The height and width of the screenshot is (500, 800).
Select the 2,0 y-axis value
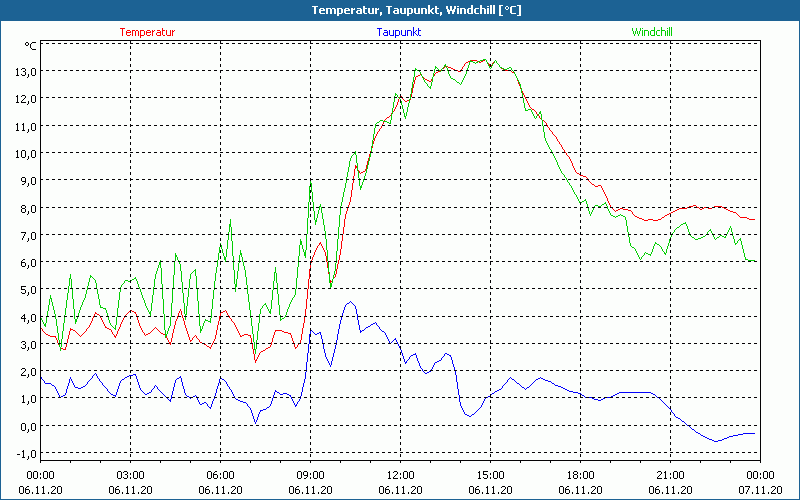29,372
